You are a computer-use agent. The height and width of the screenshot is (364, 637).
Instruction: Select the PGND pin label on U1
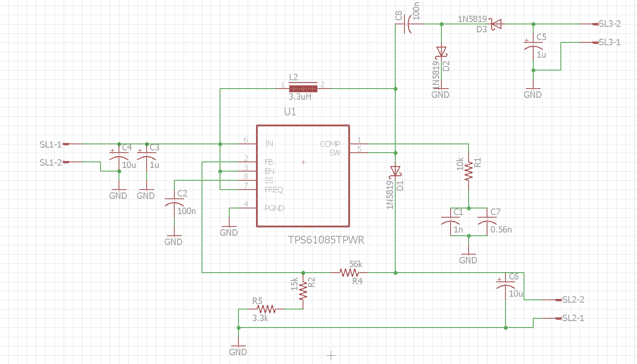tap(274, 208)
